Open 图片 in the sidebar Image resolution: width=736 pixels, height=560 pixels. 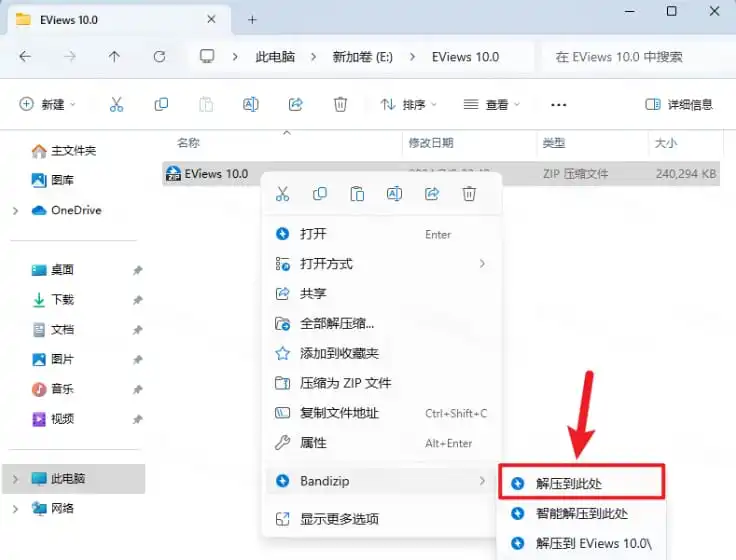click(x=52, y=360)
